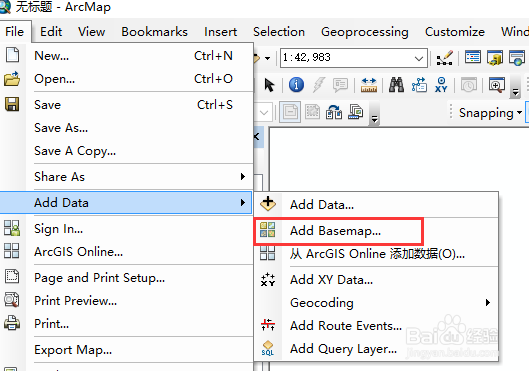The height and width of the screenshot is (371, 529).
Task: Choose Print Preview... entry
Action: tap(127, 301)
